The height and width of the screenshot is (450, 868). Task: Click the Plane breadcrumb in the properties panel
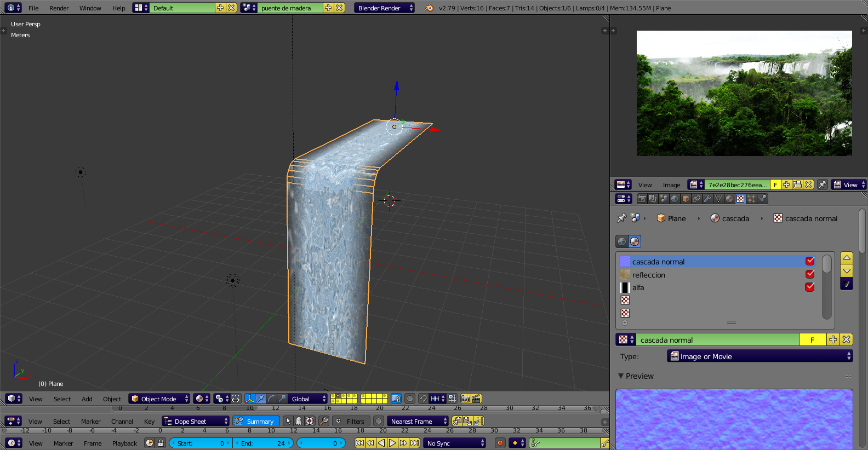pos(671,218)
